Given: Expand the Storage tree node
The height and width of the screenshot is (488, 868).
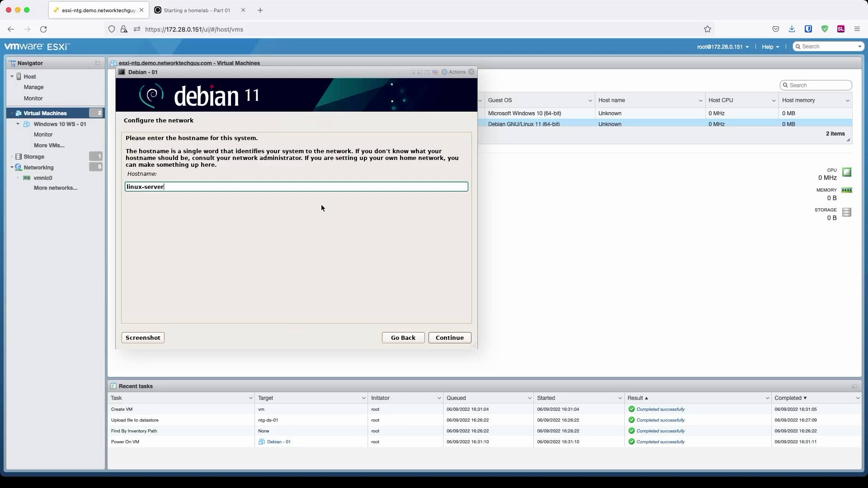Looking at the screenshot, I should pyautogui.click(x=12, y=157).
